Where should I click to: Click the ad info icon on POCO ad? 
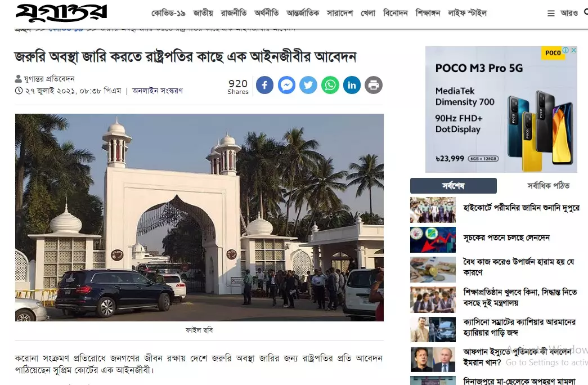point(565,50)
